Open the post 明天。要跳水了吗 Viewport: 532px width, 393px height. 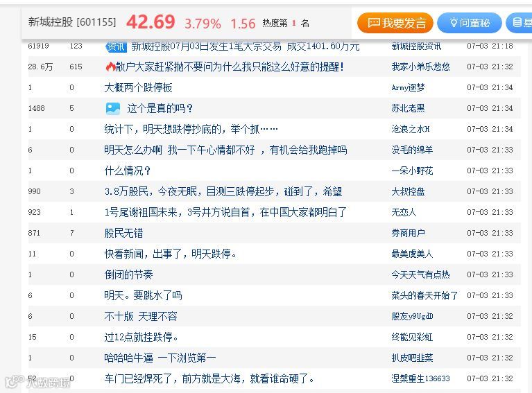143,295
